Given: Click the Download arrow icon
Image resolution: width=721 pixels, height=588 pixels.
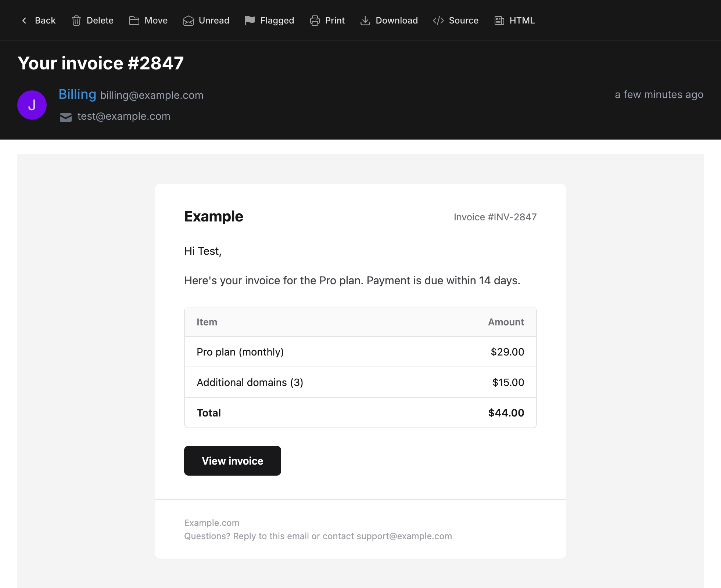Looking at the screenshot, I should point(365,21).
